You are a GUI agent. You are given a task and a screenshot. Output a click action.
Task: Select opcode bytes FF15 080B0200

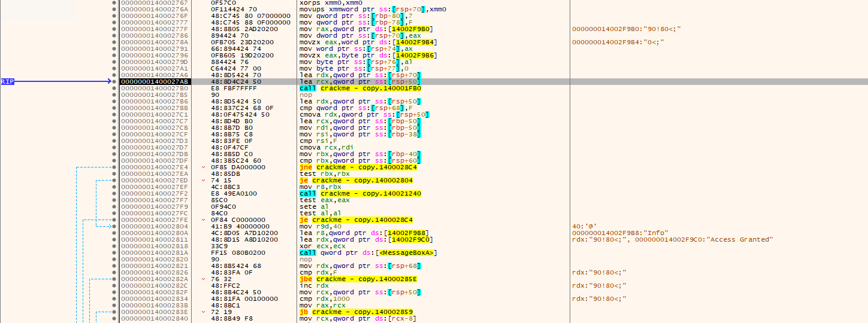coord(238,252)
